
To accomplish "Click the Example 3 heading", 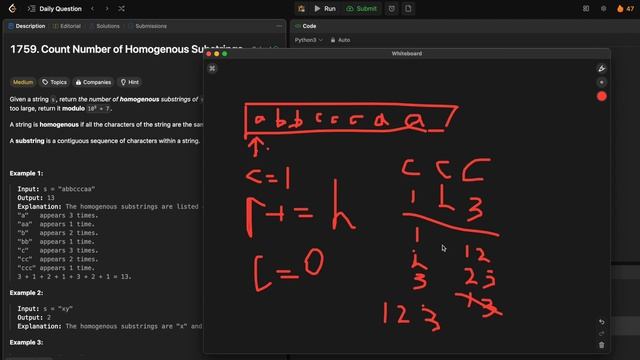I will [26, 342].
